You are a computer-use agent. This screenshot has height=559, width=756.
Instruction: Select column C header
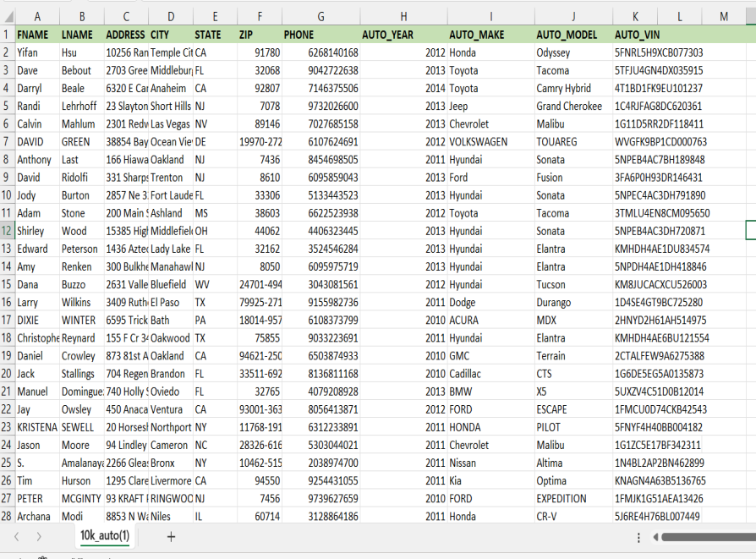[x=126, y=17]
